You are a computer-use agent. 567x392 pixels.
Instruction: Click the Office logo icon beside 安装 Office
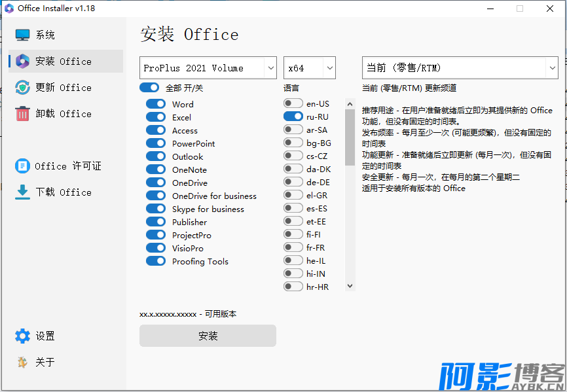22,62
